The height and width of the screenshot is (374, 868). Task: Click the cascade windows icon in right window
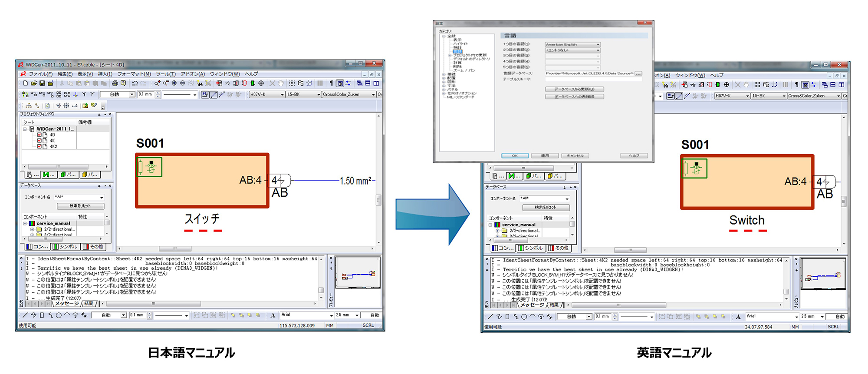825,85
